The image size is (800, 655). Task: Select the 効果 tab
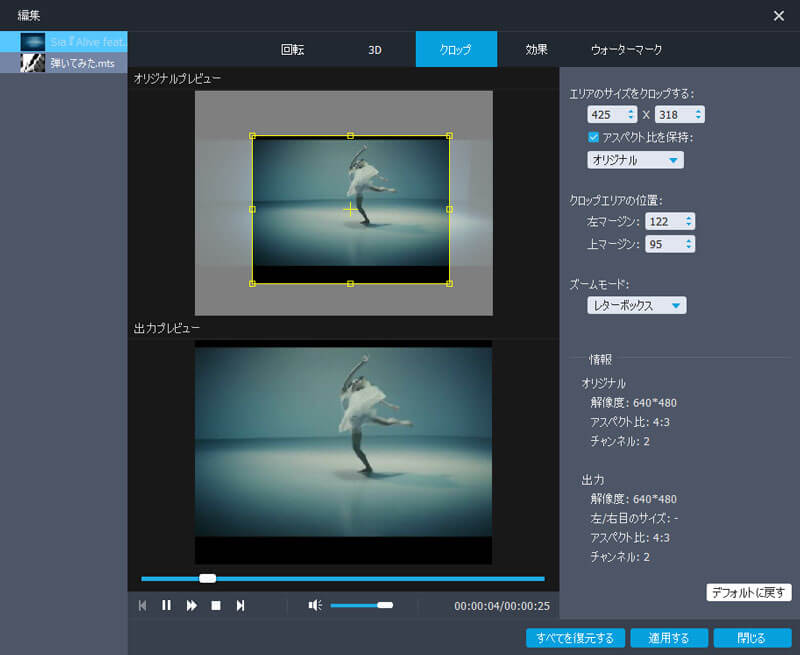(537, 49)
